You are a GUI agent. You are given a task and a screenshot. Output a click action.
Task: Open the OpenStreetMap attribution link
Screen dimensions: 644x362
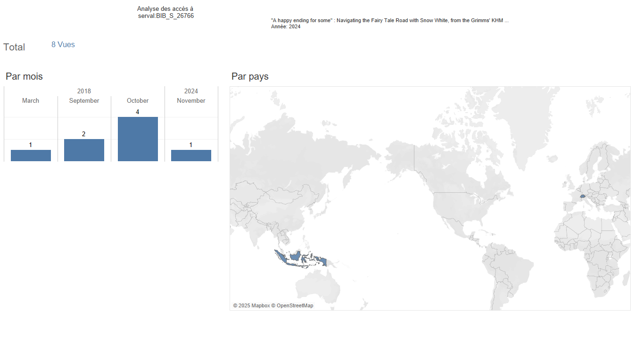coord(292,305)
